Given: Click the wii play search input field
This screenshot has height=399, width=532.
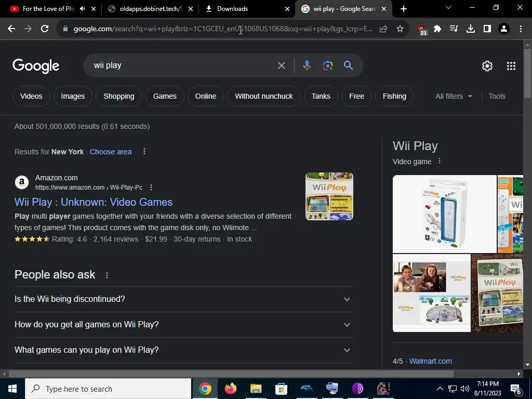Looking at the screenshot, I should pos(183,65).
